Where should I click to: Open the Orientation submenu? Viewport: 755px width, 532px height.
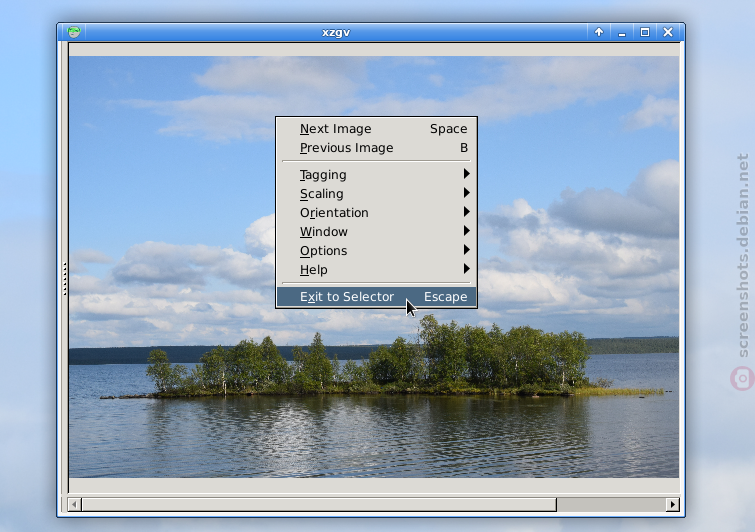(377, 212)
